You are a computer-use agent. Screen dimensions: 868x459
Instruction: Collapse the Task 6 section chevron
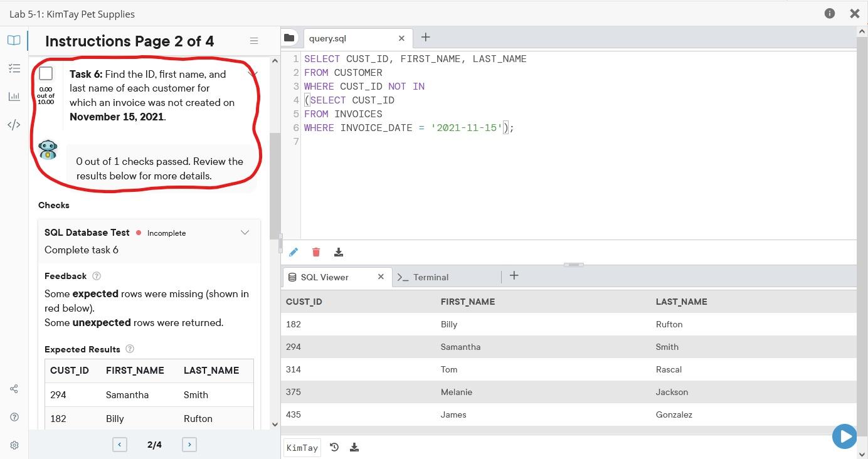(253, 72)
